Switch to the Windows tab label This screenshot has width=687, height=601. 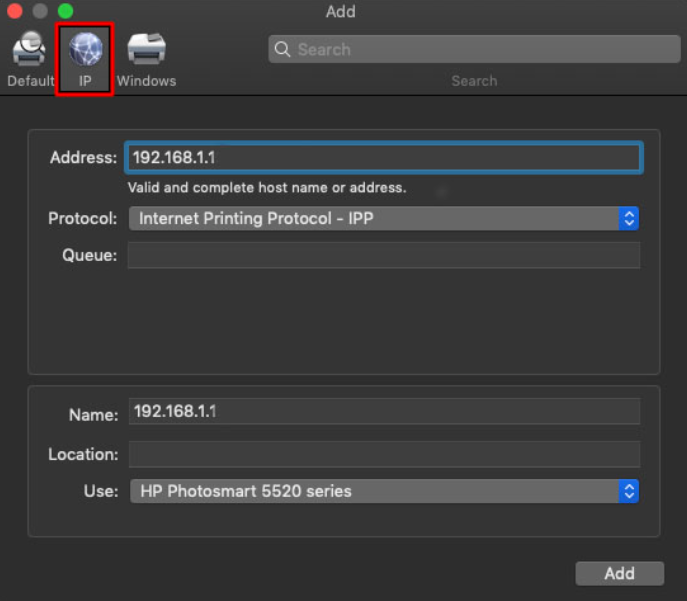(x=146, y=81)
